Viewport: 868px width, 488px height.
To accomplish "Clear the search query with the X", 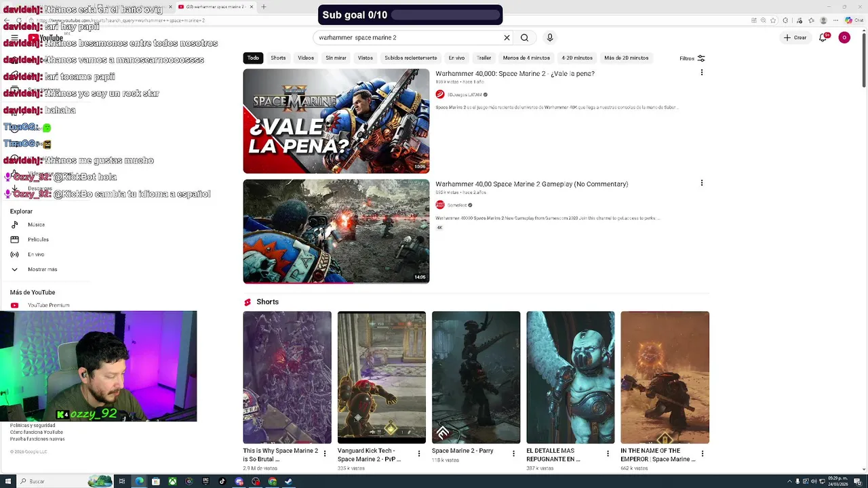I will click(x=507, y=38).
